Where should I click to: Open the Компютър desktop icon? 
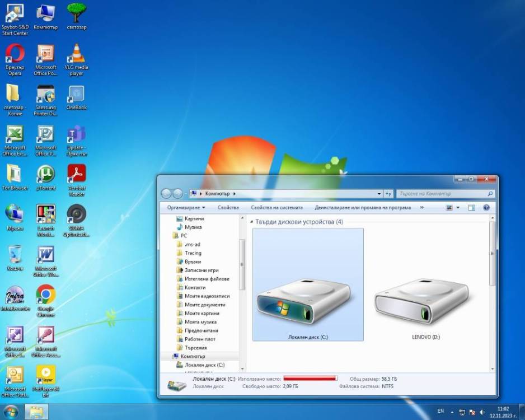[x=45, y=17]
